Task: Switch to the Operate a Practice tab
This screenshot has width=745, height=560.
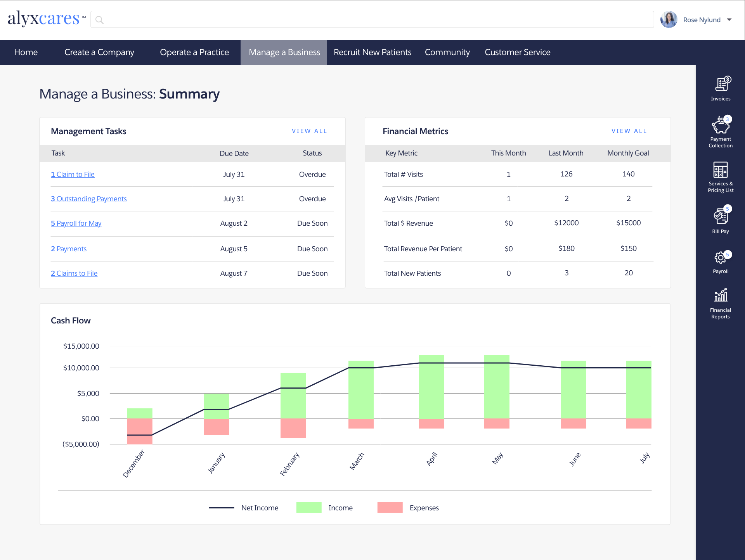Action: point(194,52)
